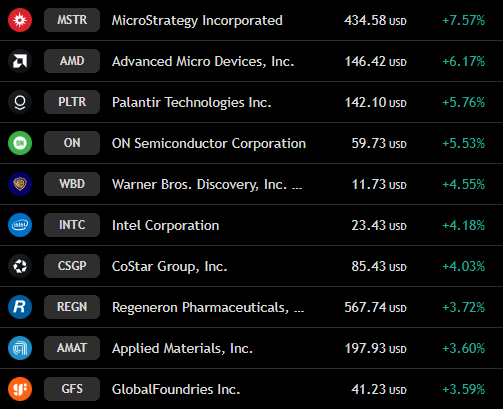503x409 pixels.
Task: Click the Palantir logo icon
Action: 20,102
